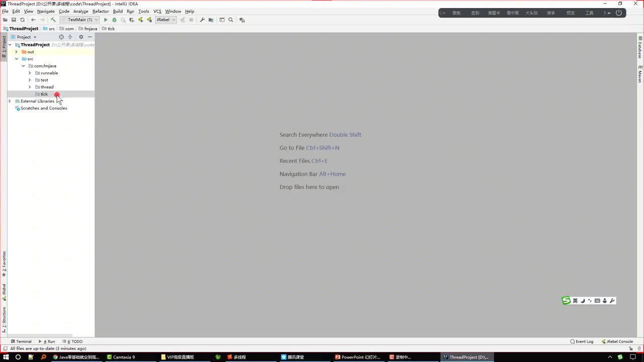
Task: Expand the test package arrow
Action: click(x=30, y=80)
